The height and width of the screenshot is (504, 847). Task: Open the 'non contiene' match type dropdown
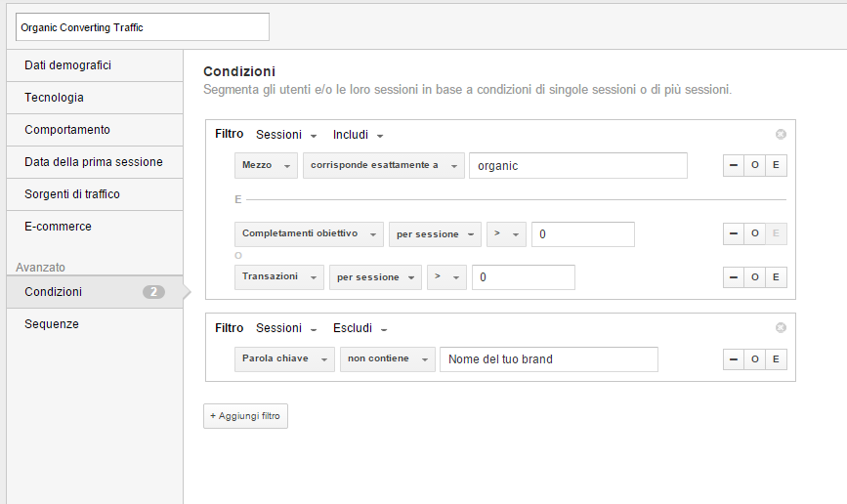click(387, 359)
